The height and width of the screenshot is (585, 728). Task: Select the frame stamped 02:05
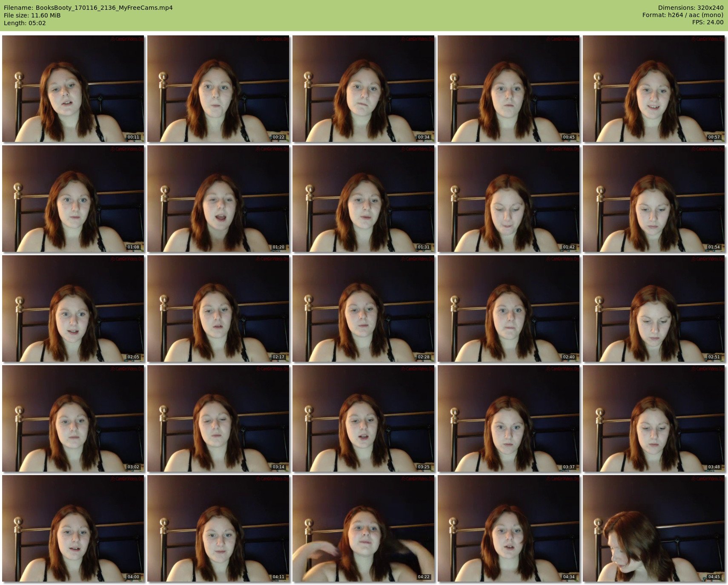(x=73, y=308)
